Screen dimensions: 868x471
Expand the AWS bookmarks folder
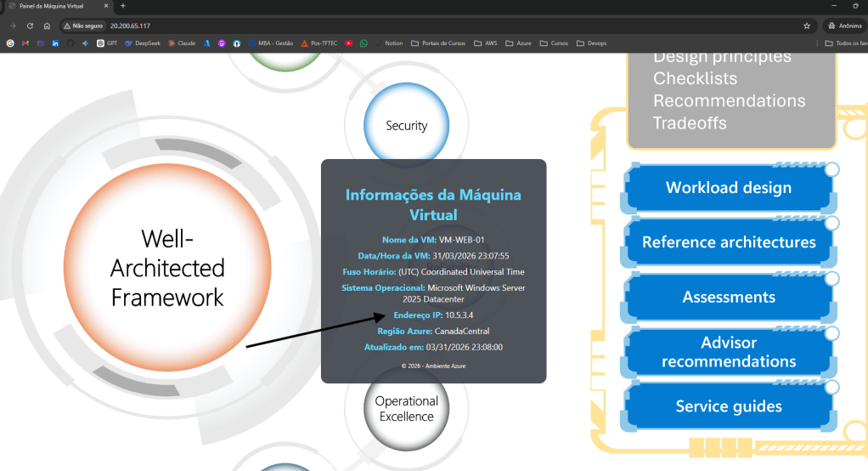485,43
